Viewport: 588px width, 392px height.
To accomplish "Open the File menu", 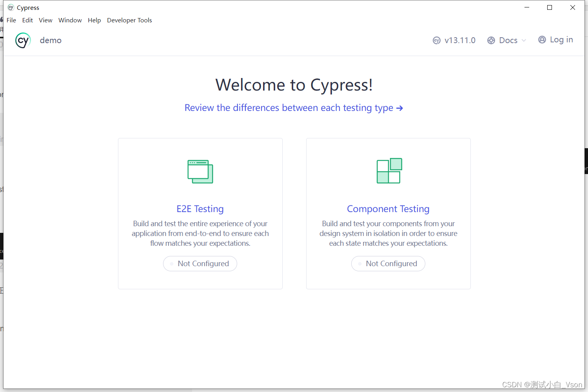I will (x=11, y=20).
